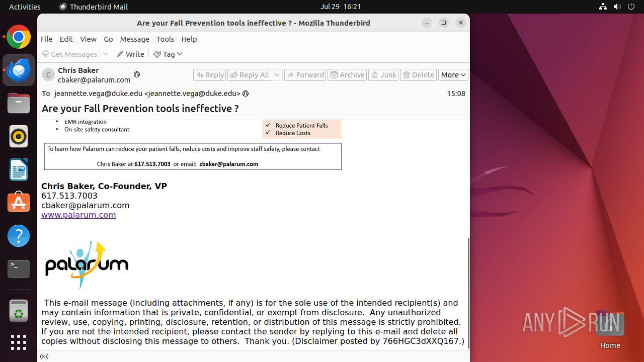The width and height of the screenshot is (644, 362).
Task: Launch Terminal from the dock
Action: tap(19, 269)
